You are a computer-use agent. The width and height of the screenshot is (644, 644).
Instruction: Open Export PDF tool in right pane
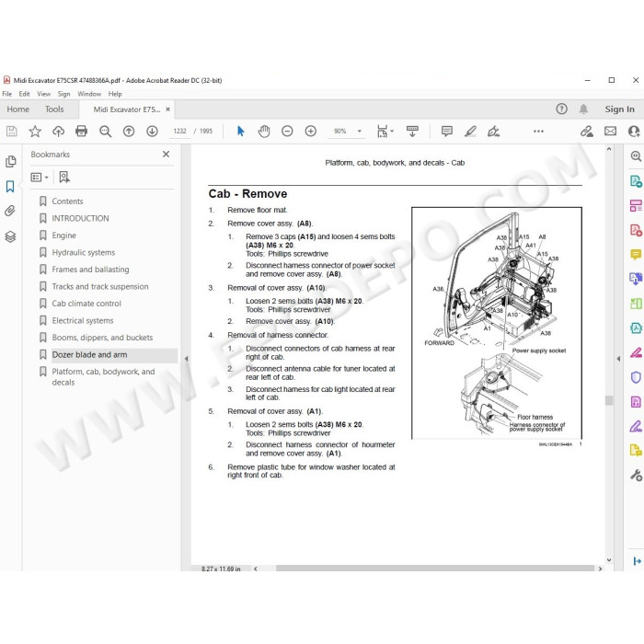636,181
